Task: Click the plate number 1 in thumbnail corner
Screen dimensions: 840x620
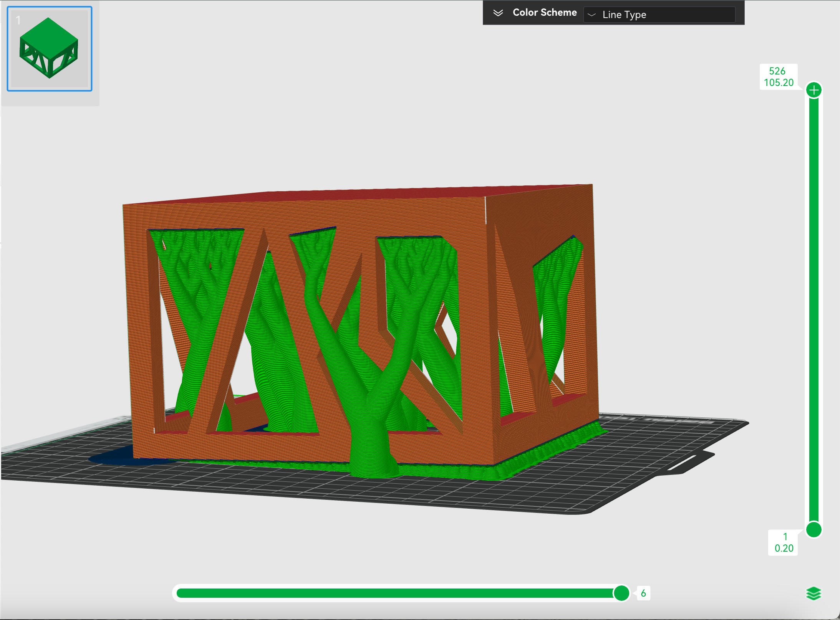Action: [18, 20]
